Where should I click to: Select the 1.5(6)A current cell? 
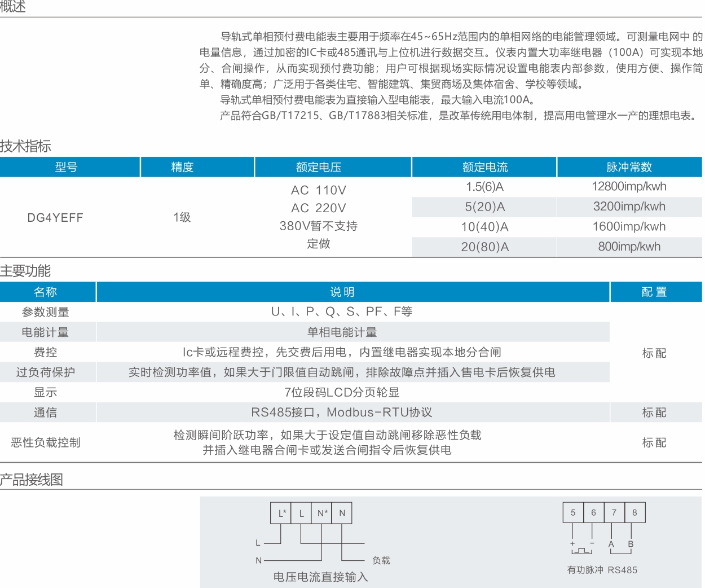coord(485,187)
